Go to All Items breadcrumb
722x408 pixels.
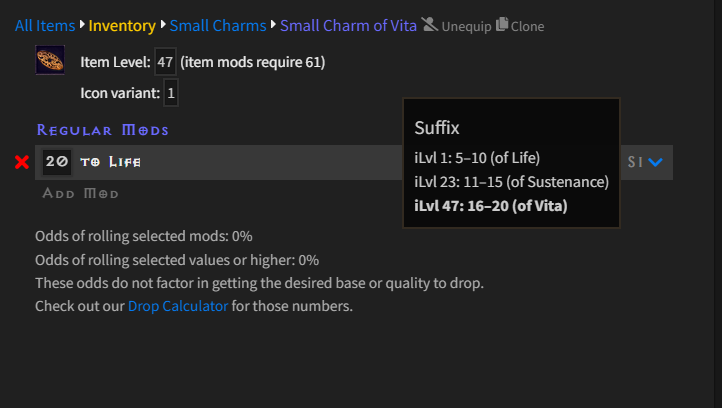pyautogui.click(x=44, y=26)
